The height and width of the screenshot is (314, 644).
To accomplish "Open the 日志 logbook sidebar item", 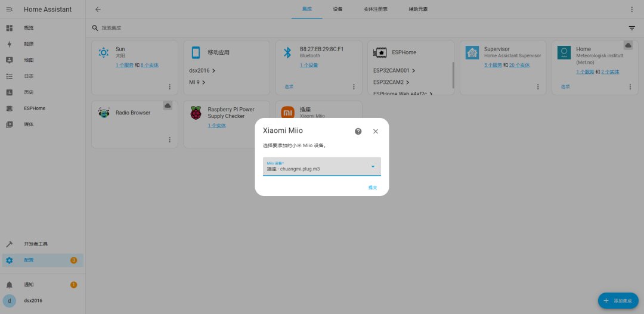I will [x=43, y=76].
